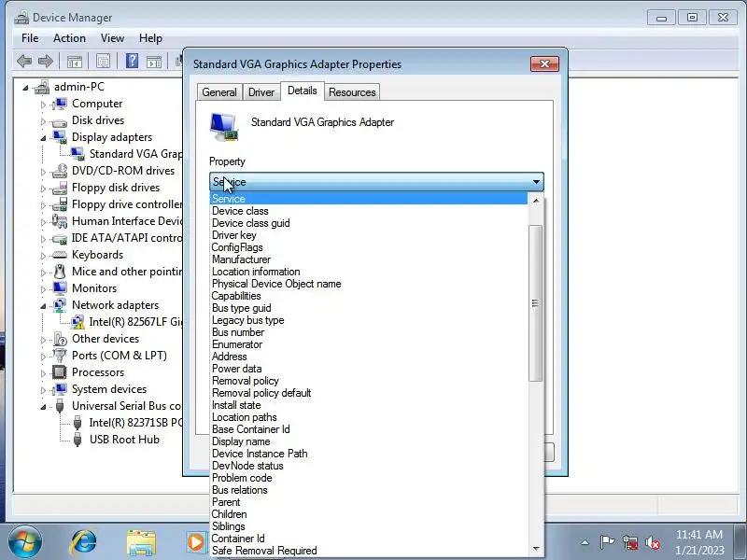Click the network tray icon
The image size is (747, 560).
629,542
